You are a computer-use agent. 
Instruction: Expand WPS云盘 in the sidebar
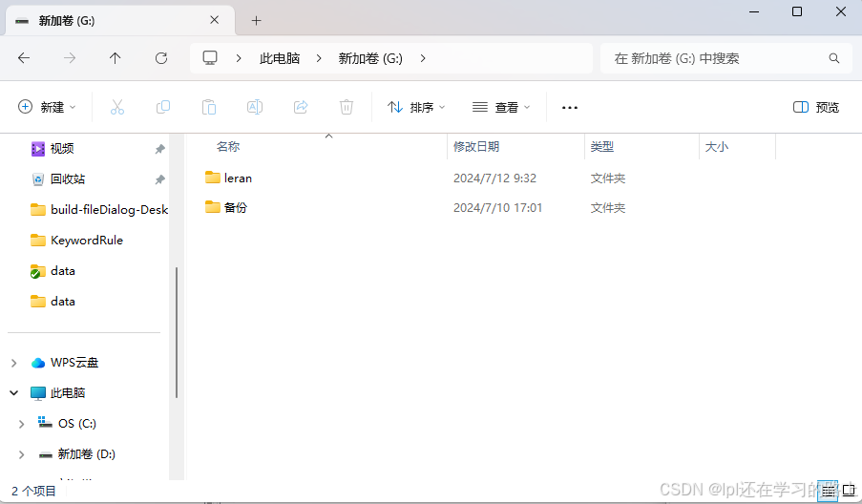pos(14,363)
